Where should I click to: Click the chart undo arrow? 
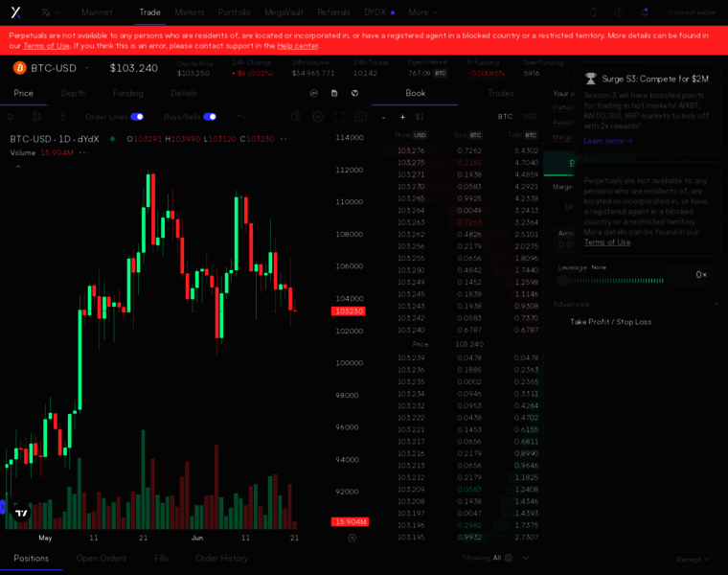241,117
